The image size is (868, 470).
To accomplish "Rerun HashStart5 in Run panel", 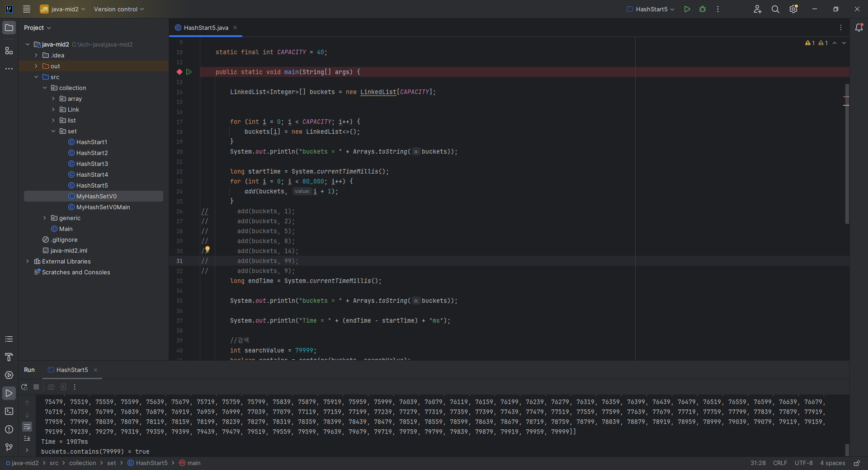I will tap(24, 387).
